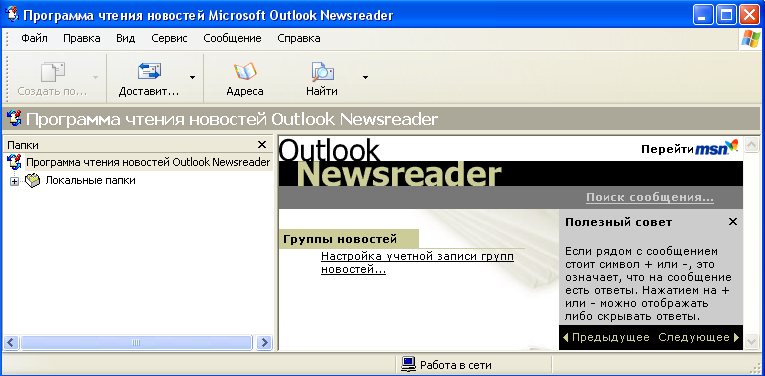Screen dimensions: 765x376
Task: Open dropdown arrow next to Найти
Action: coord(365,77)
